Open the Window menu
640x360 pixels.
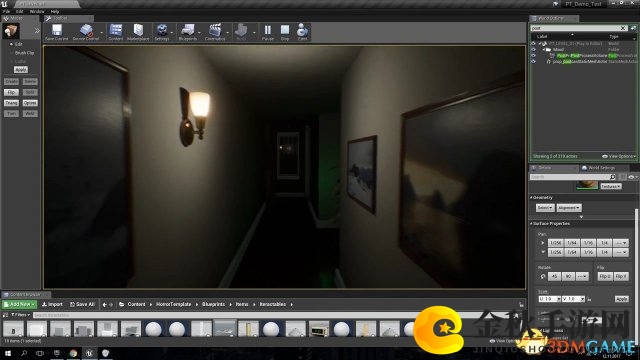(37, 11)
